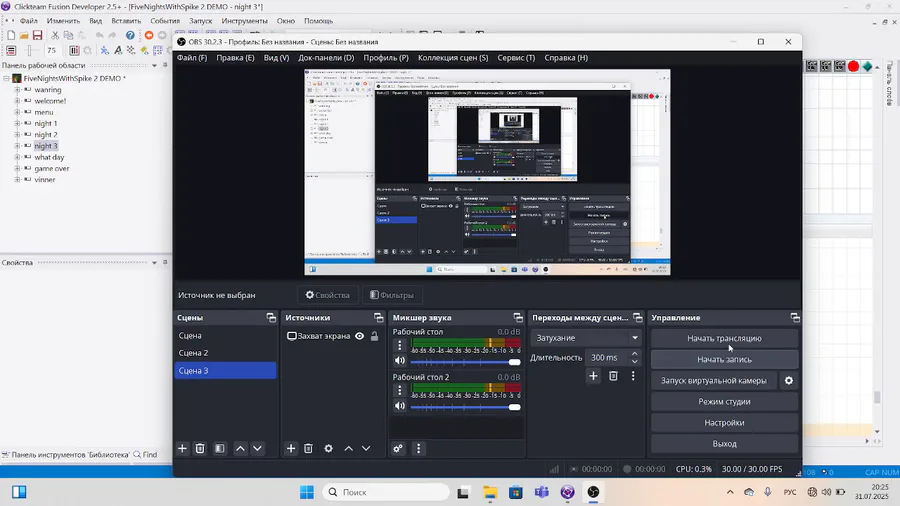This screenshot has height=506, width=900.
Task: Toggle visibility eye of Захват экрана source
Action: [x=359, y=336]
